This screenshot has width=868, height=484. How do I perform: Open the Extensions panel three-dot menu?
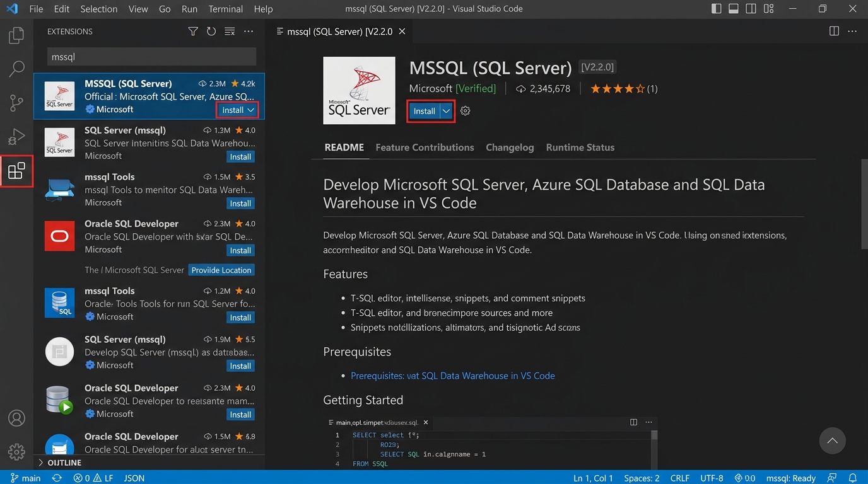tap(249, 32)
